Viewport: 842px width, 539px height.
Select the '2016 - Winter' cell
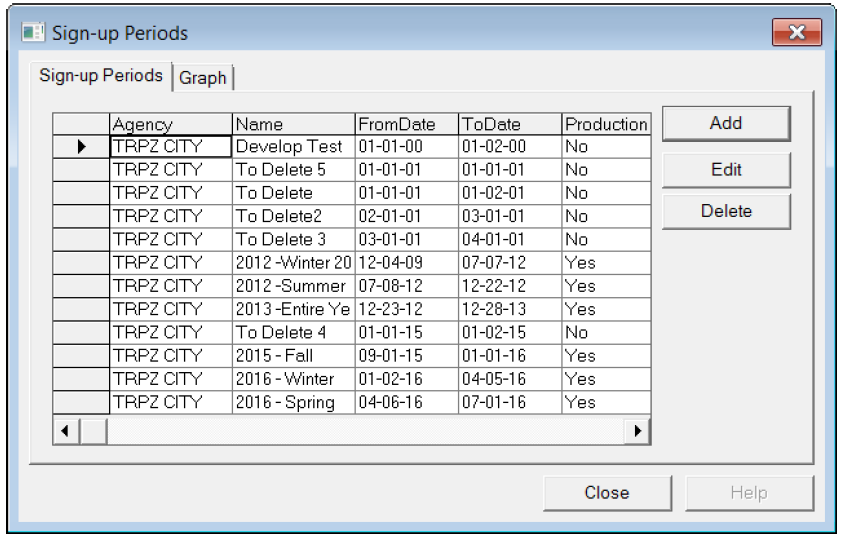(x=293, y=379)
